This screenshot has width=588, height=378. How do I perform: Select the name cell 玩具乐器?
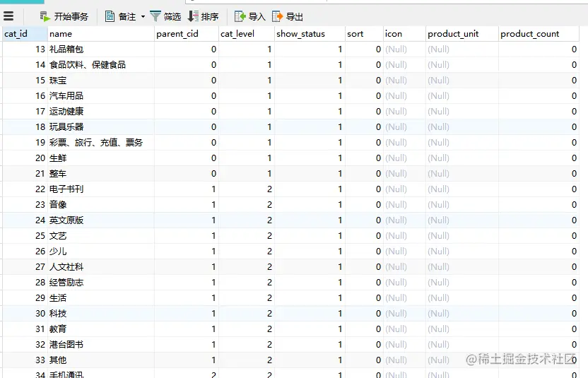(101, 127)
